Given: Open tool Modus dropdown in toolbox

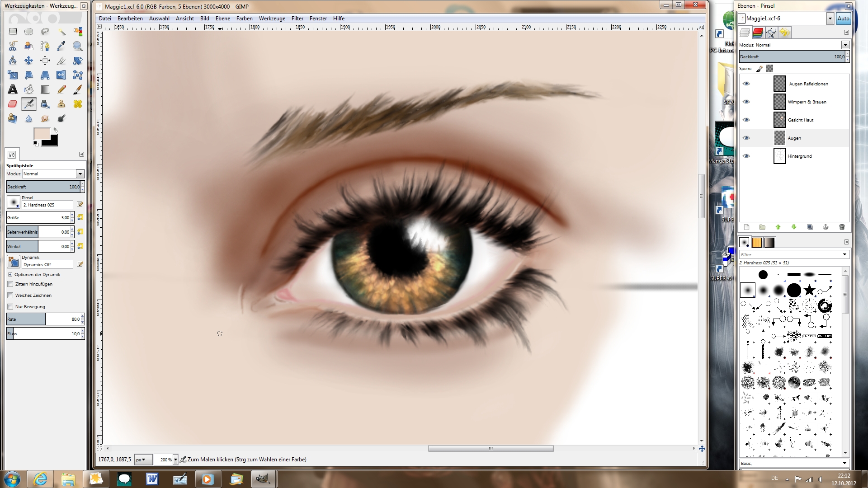Looking at the screenshot, I should (80, 174).
